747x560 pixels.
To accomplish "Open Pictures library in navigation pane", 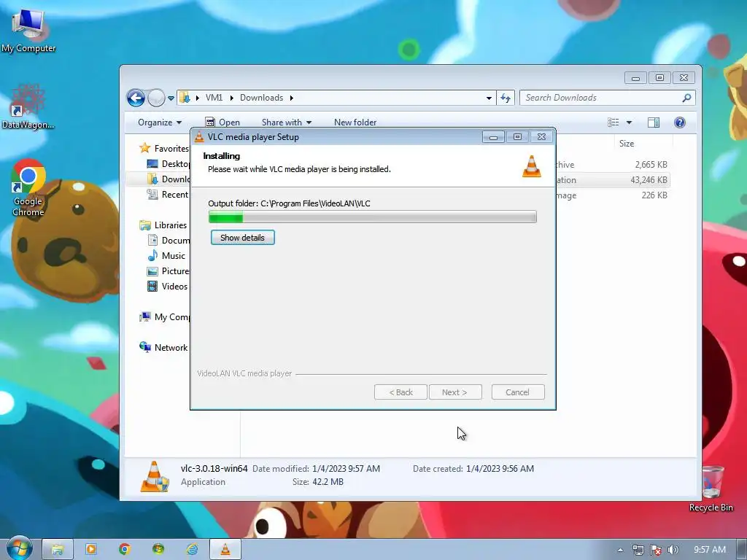I will [169, 271].
